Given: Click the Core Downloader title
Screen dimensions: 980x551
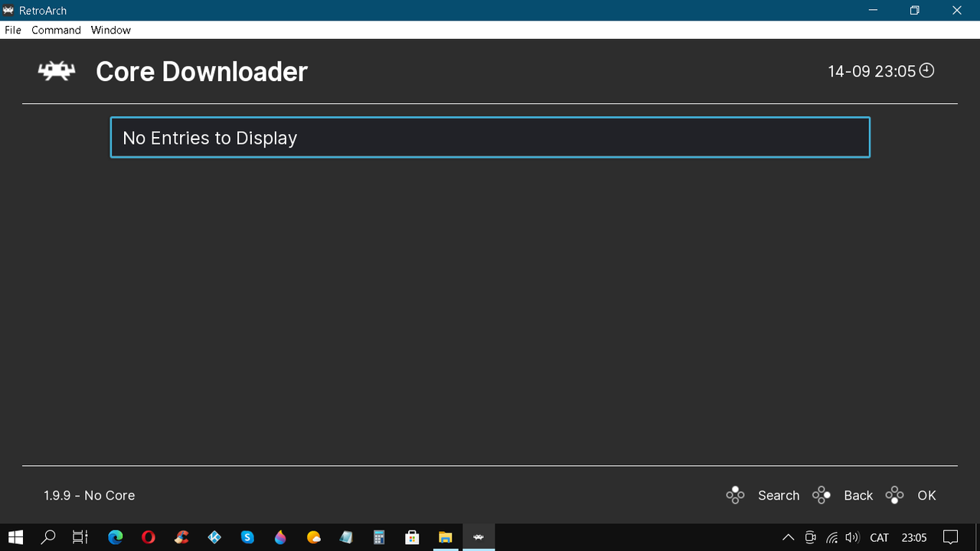Looking at the screenshot, I should click(x=201, y=71).
